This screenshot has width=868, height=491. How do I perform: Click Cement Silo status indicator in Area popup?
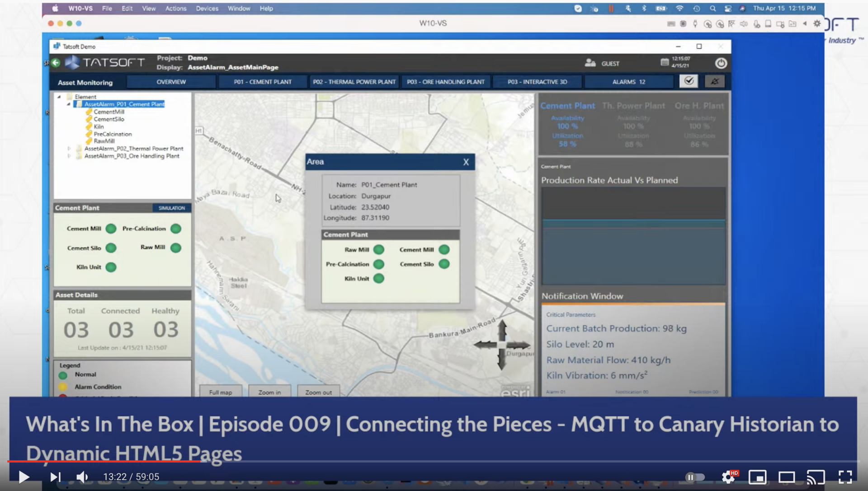pyautogui.click(x=444, y=264)
